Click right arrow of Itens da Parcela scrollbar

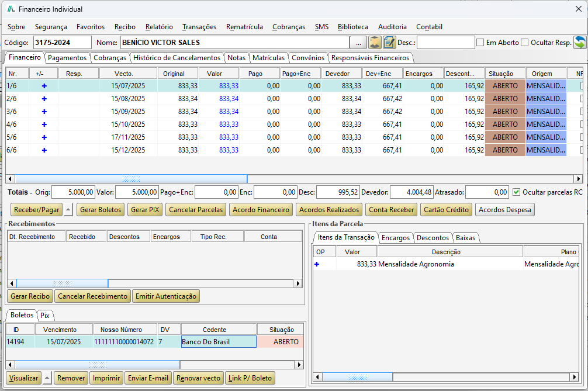574,377
